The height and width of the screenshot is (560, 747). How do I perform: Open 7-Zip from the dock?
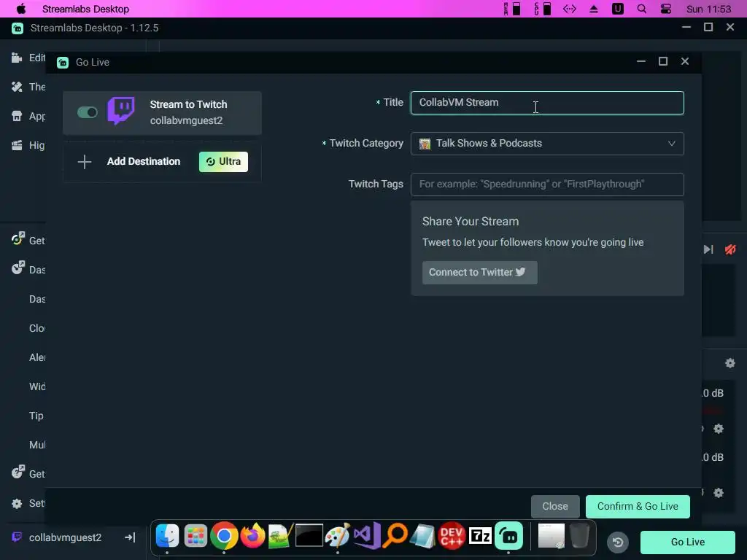(x=480, y=536)
